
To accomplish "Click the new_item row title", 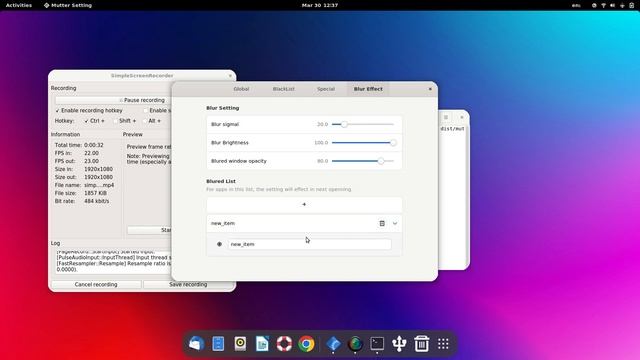I will pyautogui.click(x=223, y=223).
